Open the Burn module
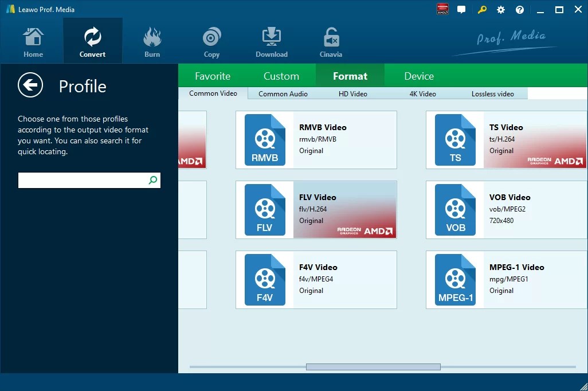The width and height of the screenshot is (588, 391). tap(152, 40)
